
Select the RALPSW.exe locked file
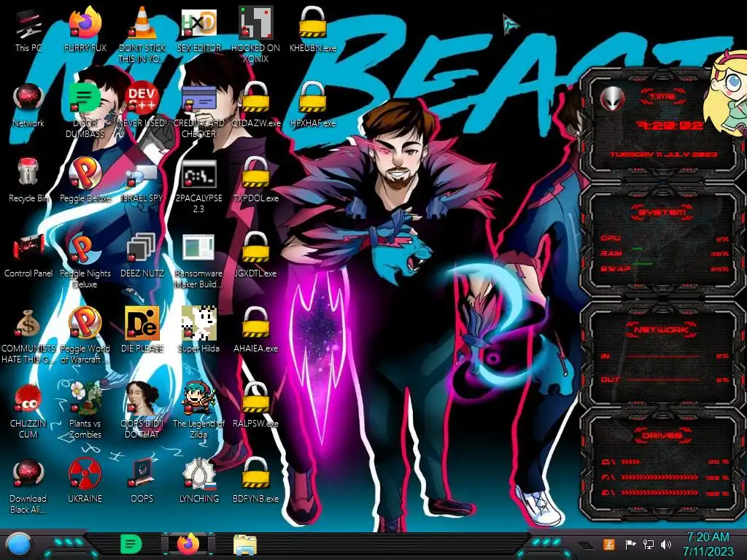coord(256,405)
